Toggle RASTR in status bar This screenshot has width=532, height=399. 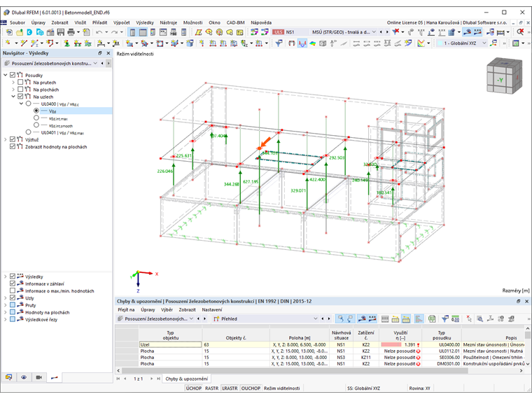211,388
